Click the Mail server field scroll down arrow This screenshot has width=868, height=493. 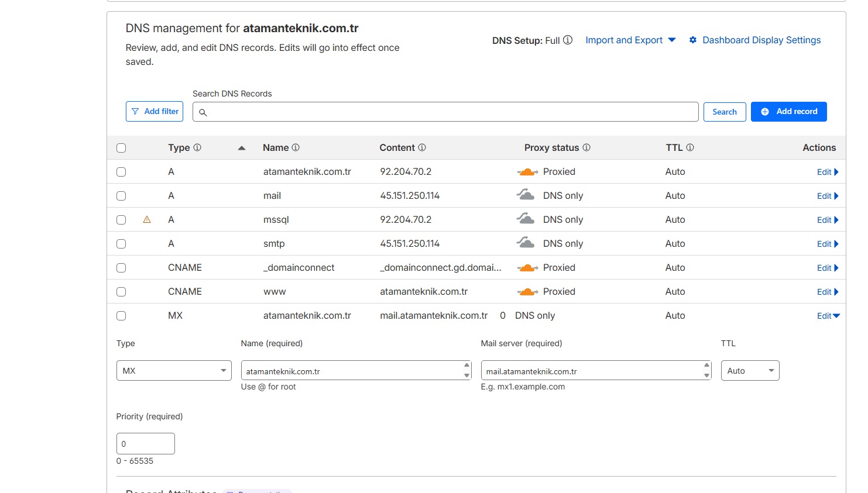pyautogui.click(x=706, y=375)
